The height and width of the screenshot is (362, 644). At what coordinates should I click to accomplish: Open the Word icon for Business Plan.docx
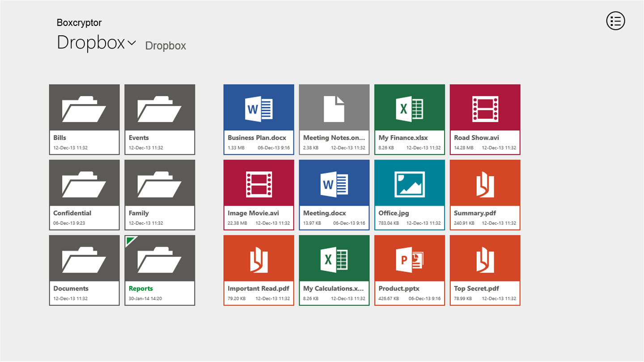[x=258, y=108]
